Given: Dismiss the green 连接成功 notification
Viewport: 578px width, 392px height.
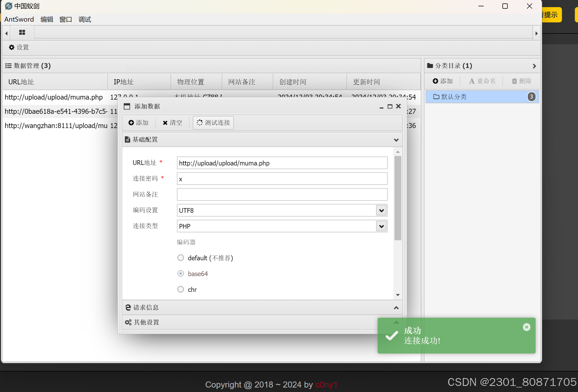Looking at the screenshot, I should 526,327.
